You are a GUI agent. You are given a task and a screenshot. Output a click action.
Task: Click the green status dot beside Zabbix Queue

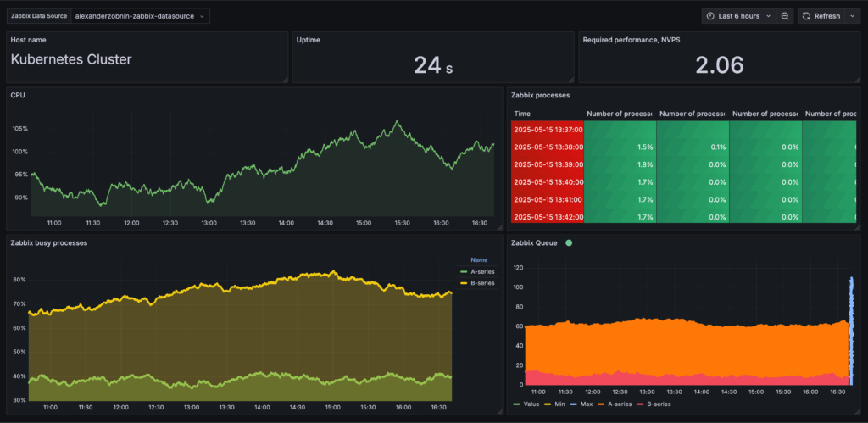pos(569,242)
